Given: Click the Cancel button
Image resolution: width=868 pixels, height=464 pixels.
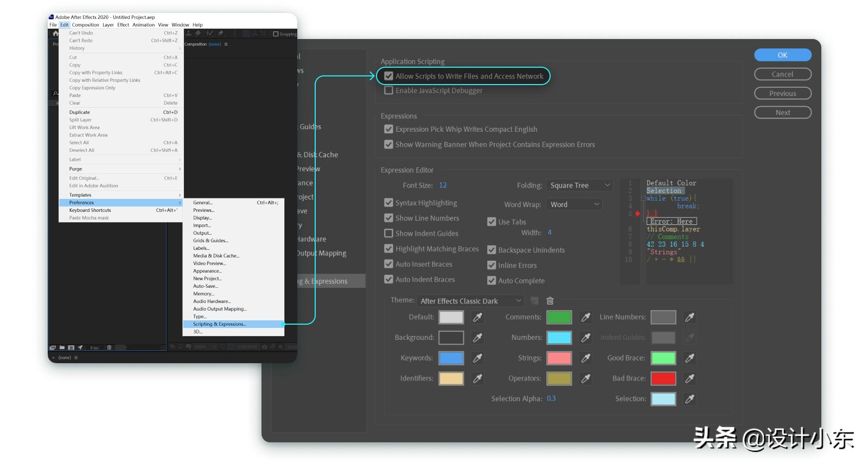Looking at the screenshot, I should (x=783, y=74).
